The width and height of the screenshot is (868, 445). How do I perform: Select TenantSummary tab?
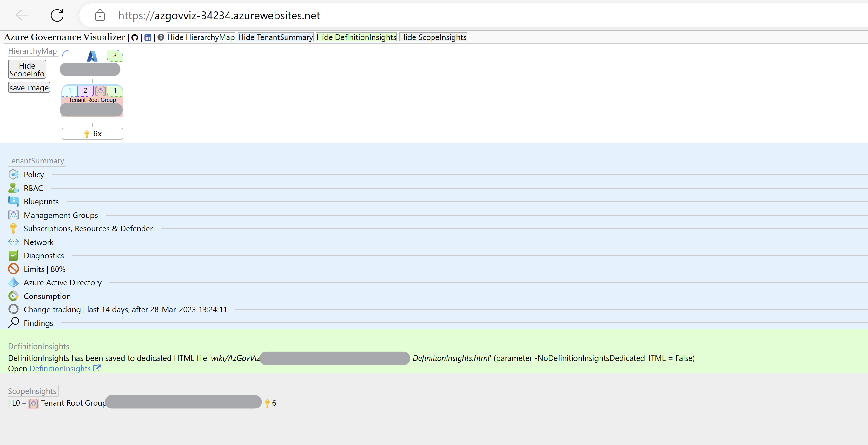click(36, 160)
